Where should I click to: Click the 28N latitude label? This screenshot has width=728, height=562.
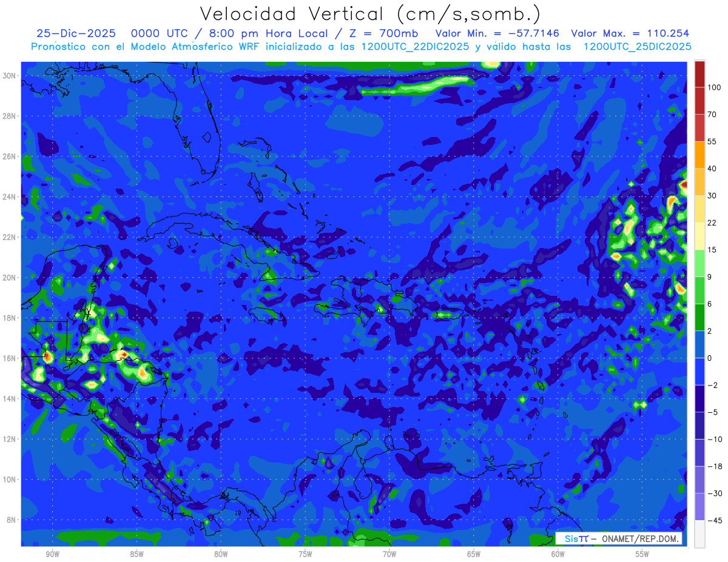(x=9, y=116)
